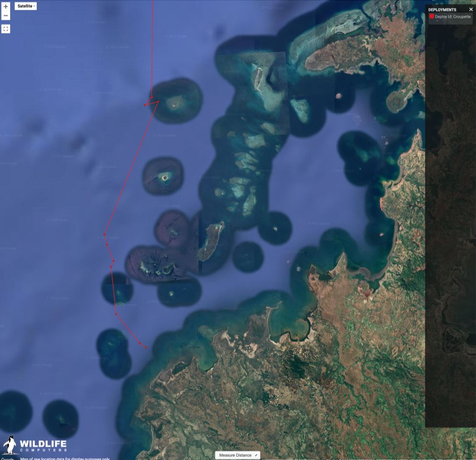Screen dimensions: 476x460
Task: Zoom out of the map
Action: tap(6, 16)
